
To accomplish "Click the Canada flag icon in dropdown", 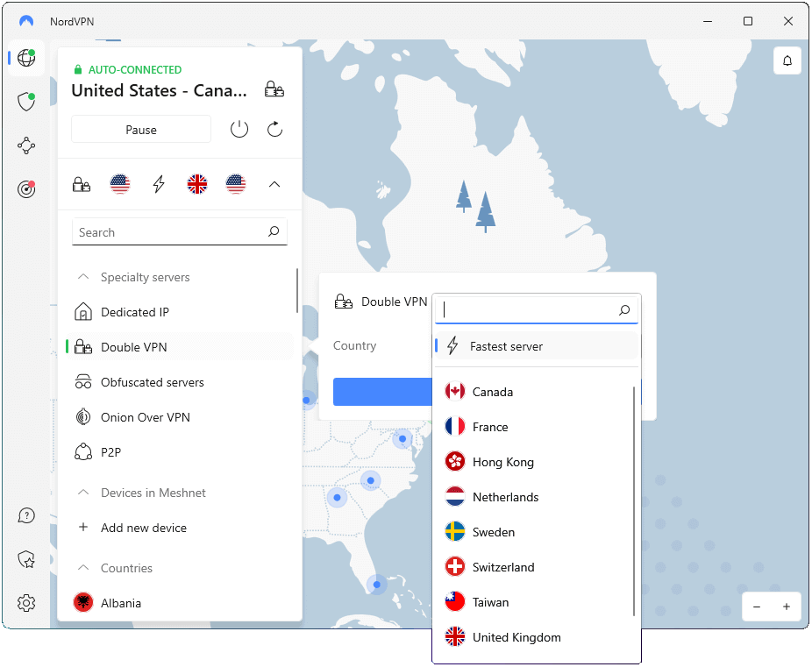I will (455, 392).
